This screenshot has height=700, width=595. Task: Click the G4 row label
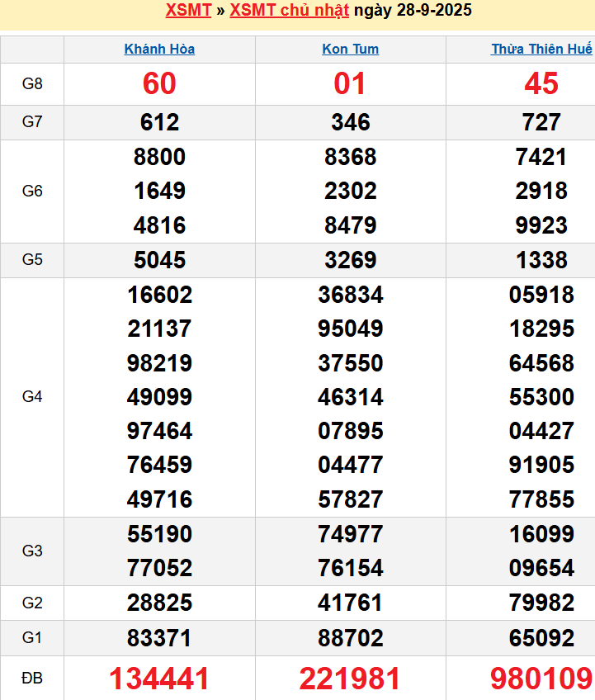coord(32,397)
